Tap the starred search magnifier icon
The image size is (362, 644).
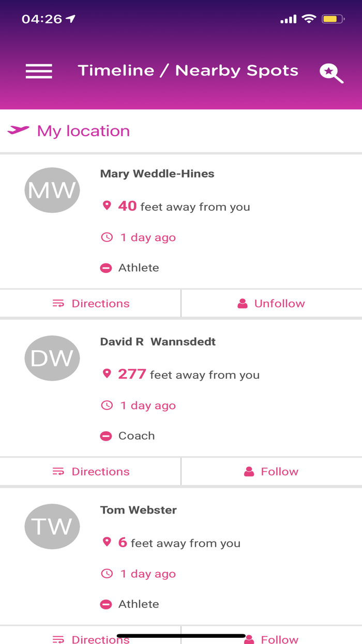[x=331, y=72]
